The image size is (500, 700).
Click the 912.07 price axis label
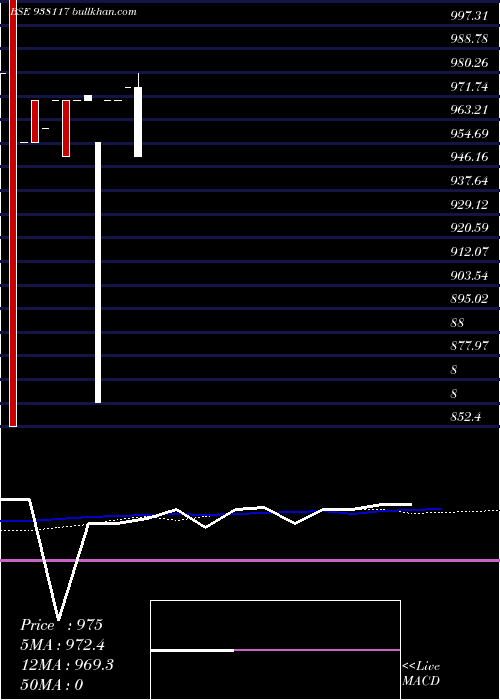click(x=469, y=252)
